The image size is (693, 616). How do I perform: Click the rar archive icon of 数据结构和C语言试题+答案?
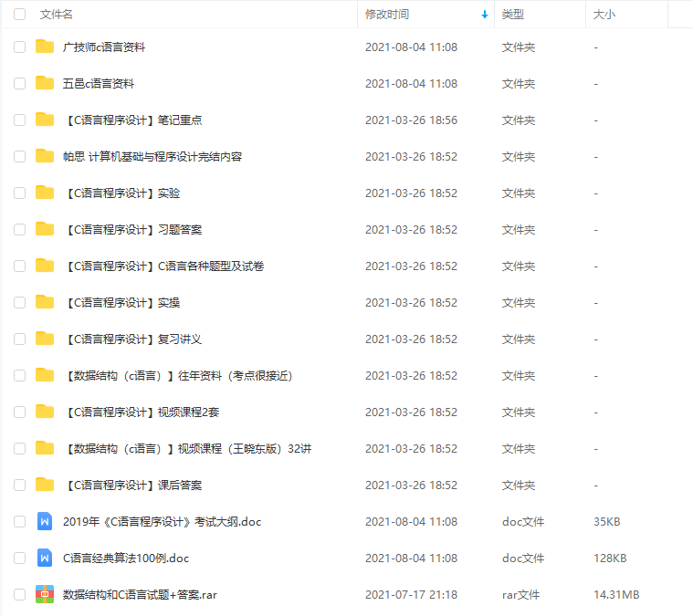point(45,595)
